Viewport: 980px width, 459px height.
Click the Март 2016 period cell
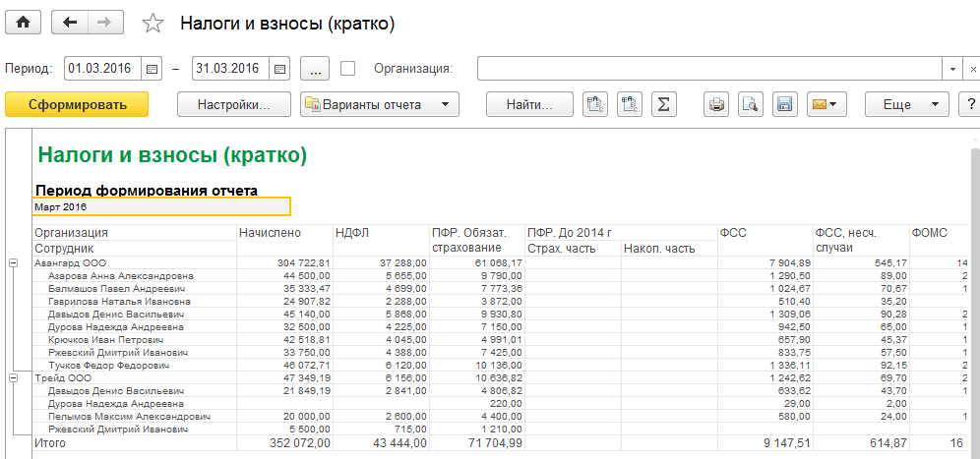pyautogui.click(x=162, y=207)
